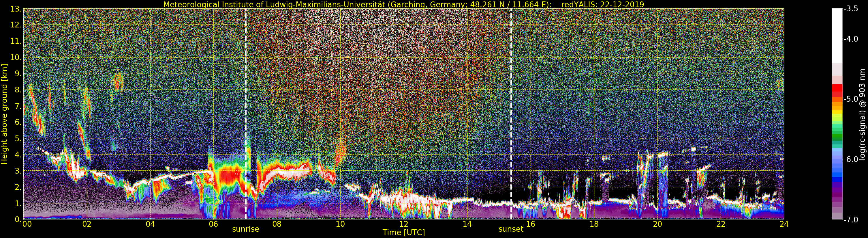
Task: Click the '02' time tick label
Action: click(87, 224)
